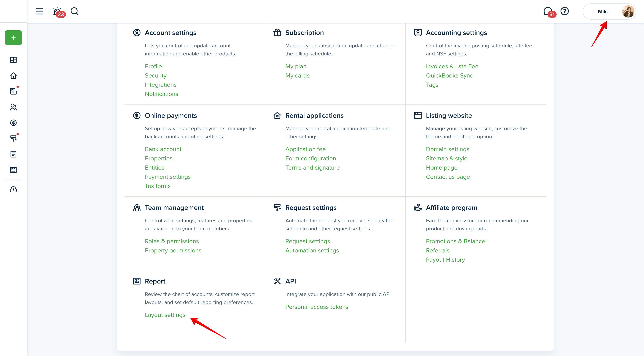Image resolution: width=644 pixels, height=356 pixels.
Task: Open the Bank account settings link
Action: (x=163, y=149)
